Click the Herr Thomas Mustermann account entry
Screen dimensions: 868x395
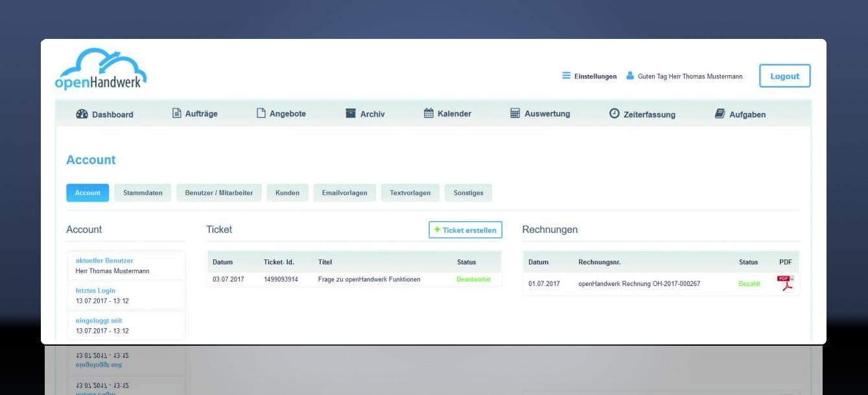coord(113,270)
